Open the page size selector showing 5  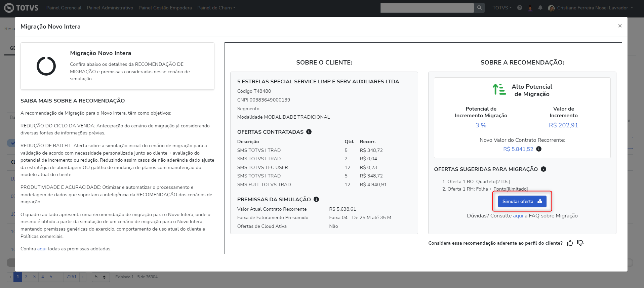click(100, 277)
